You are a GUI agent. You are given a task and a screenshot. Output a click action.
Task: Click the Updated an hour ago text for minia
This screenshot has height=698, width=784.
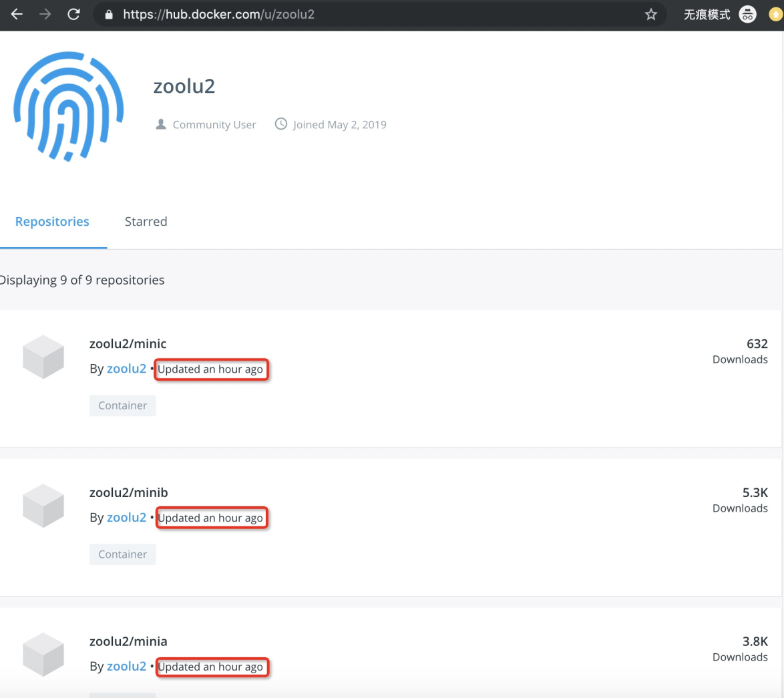[210, 667]
